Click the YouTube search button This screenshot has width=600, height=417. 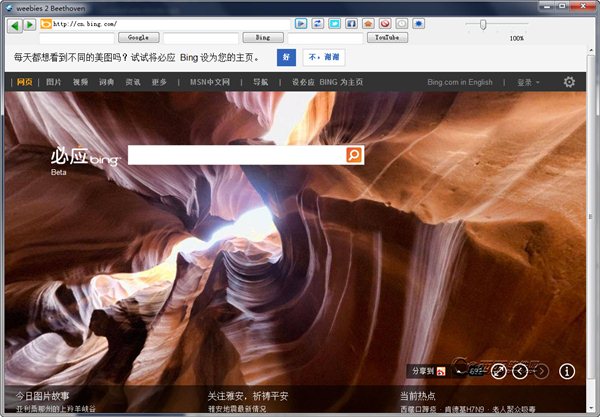[387, 37]
